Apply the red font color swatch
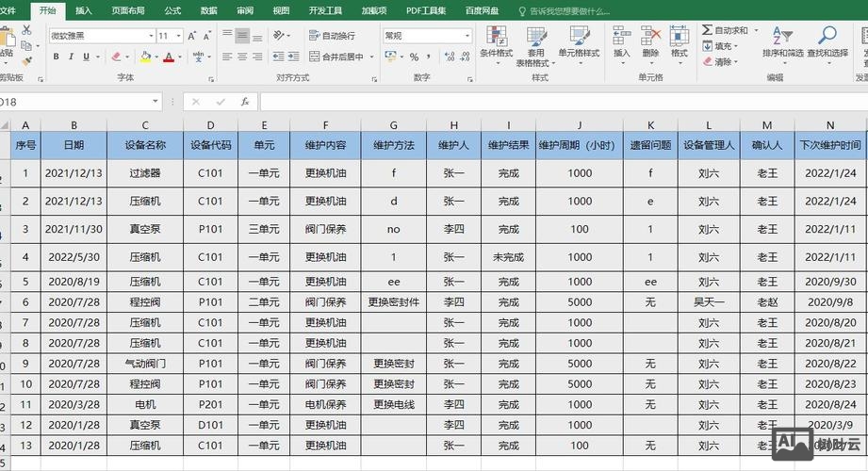Screen dimensions: 868x471 (169, 57)
